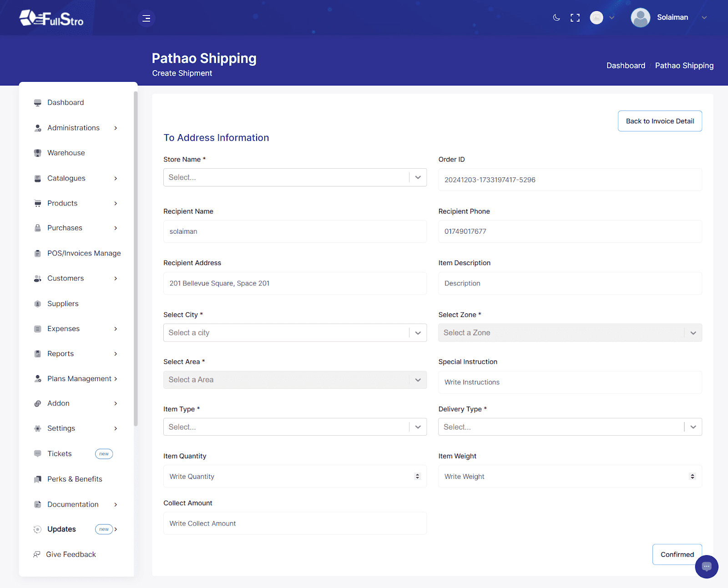Click the Tickets chat icon

click(38, 454)
